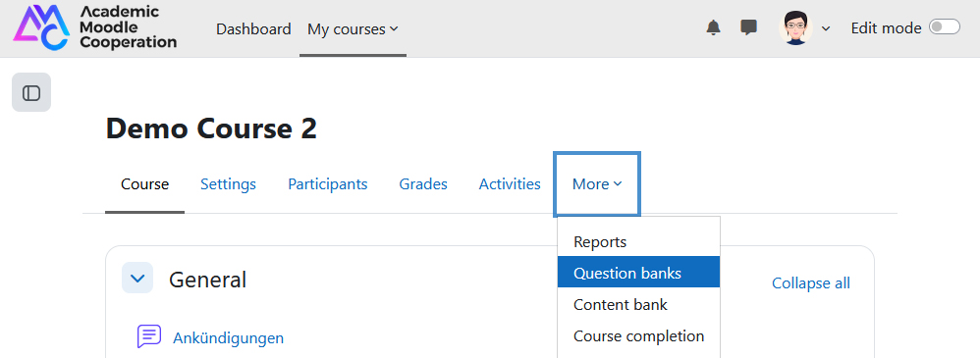This screenshot has height=358, width=980.
Task: Open the user menu chevron beside the avatar
Action: (x=825, y=28)
